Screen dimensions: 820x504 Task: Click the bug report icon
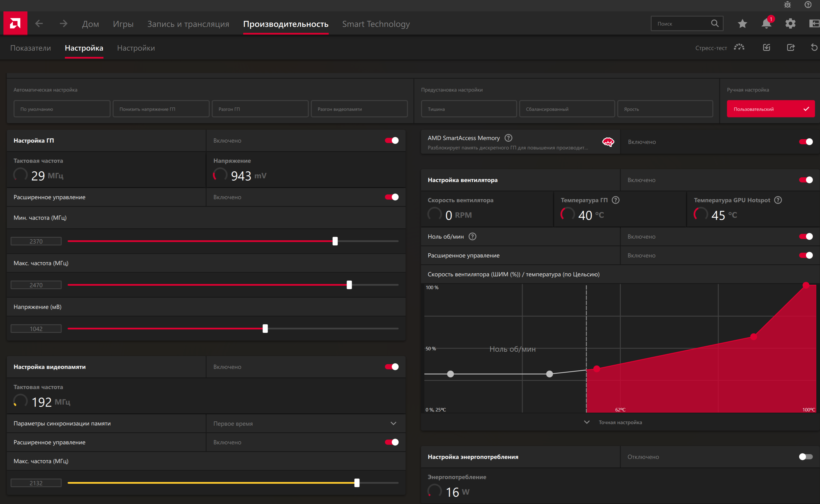tap(787, 5)
